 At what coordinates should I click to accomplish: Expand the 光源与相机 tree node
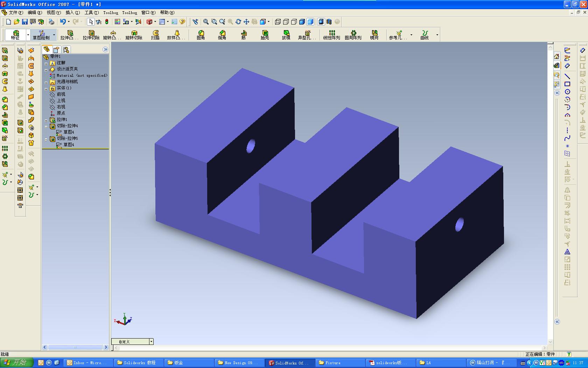(46, 83)
